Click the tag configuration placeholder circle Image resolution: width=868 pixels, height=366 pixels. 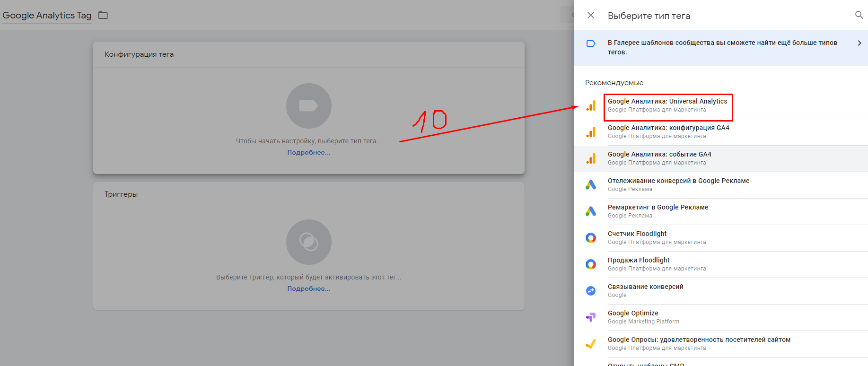pos(308,106)
